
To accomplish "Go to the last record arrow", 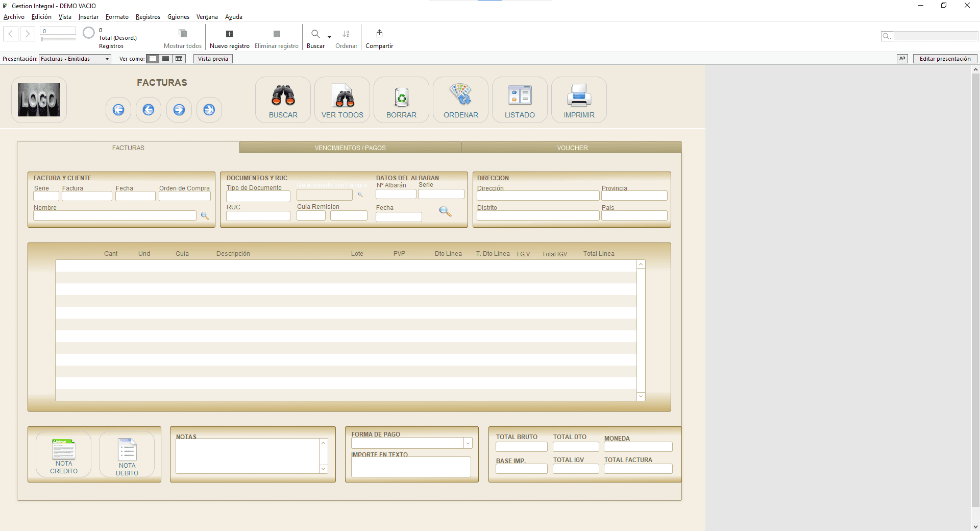I will (209, 110).
